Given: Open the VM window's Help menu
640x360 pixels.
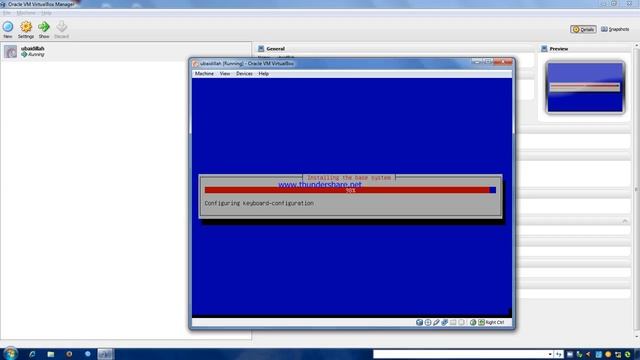Looking at the screenshot, I should [x=264, y=74].
